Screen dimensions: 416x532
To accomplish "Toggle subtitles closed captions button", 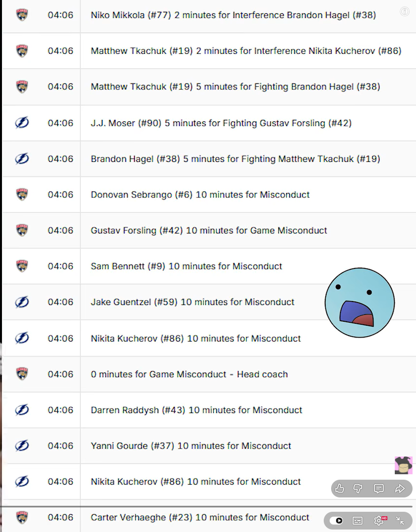I will (358, 520).
